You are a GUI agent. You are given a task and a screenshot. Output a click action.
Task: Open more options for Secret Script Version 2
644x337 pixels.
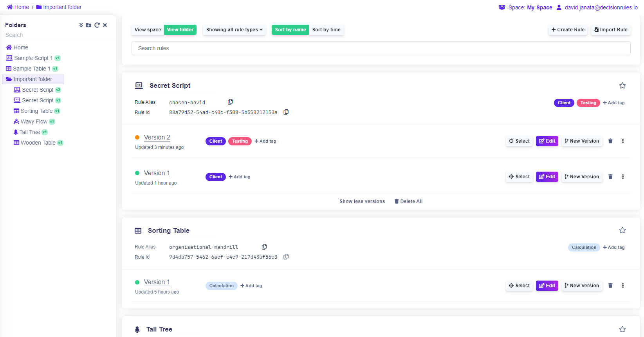pos(623,141)
